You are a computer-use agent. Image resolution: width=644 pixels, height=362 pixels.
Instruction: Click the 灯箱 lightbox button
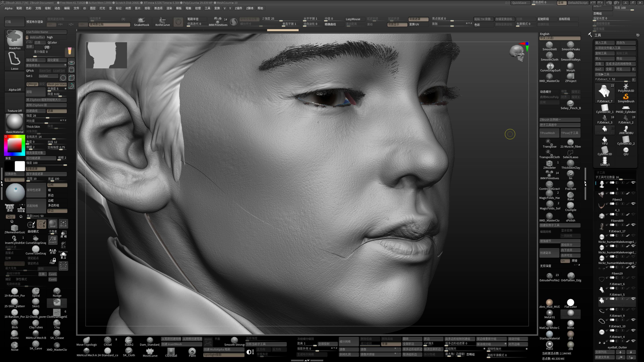coord(14,22)
